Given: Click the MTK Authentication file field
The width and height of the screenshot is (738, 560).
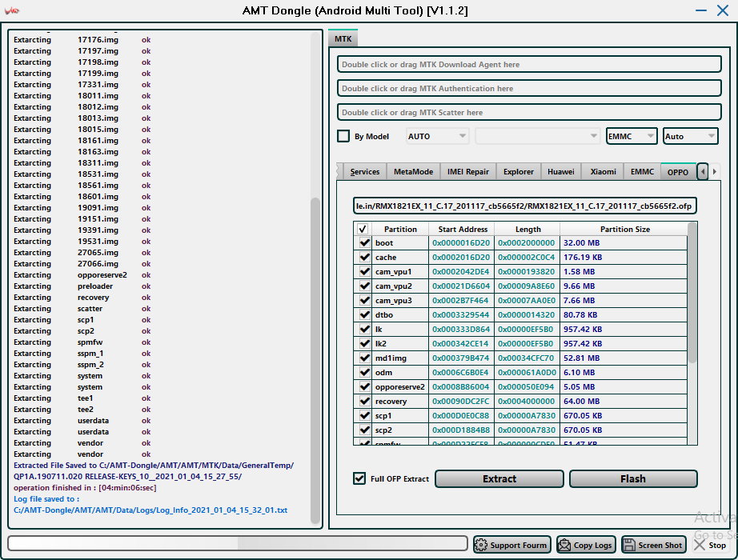Looking at the screenshot, I should pos(529,89).
